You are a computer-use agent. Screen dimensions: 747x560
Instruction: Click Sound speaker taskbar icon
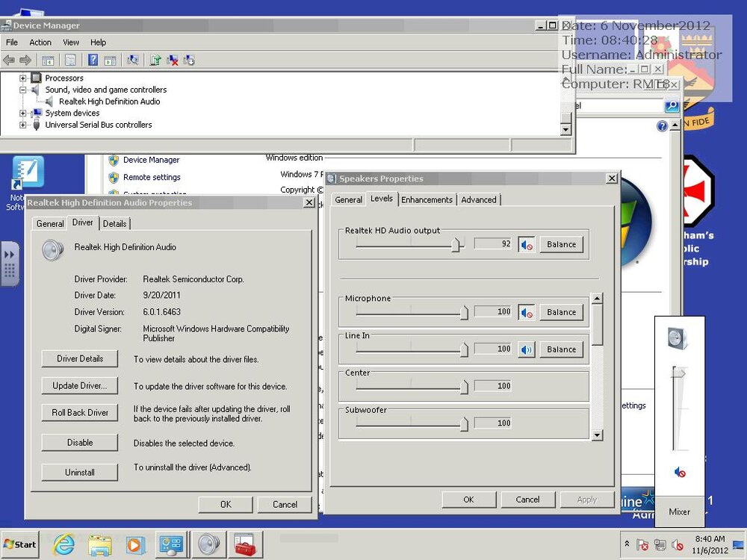click(x=208, y=544)
